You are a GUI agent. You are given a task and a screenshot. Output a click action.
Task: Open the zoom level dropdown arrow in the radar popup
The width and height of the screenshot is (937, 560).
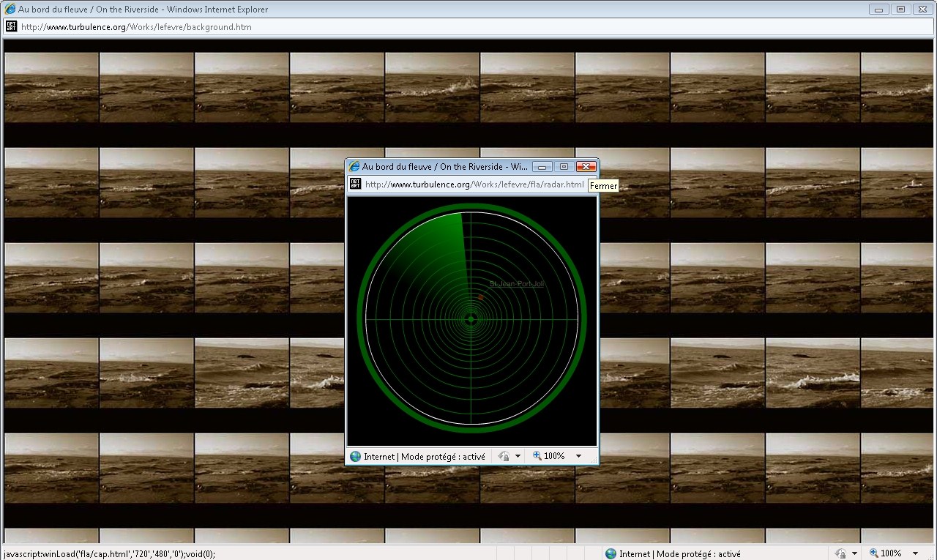[x=578, y=456]
